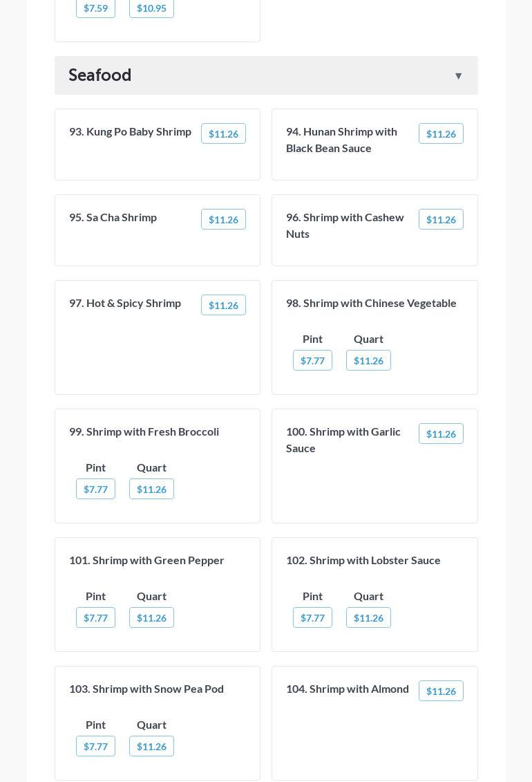Select Pint of Shrimp with Lobster Sauce
The height and width of the screenshot is (782, 532).
point(312,618)
